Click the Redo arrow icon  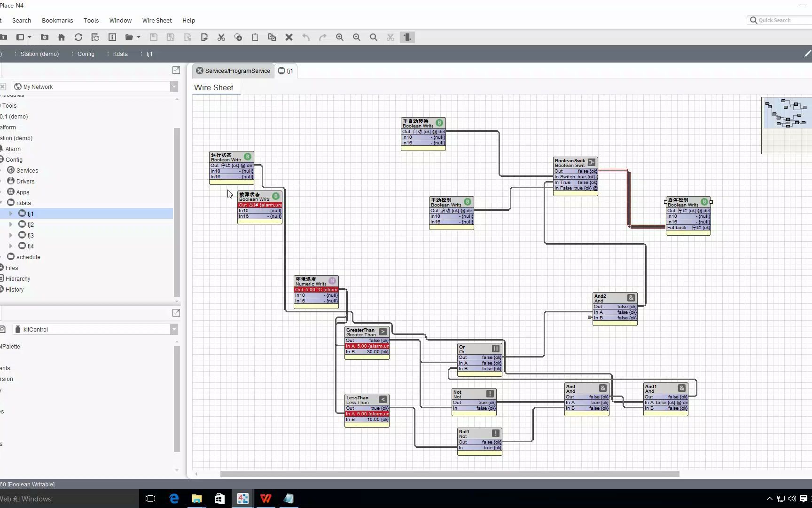(x=323, y=37)
